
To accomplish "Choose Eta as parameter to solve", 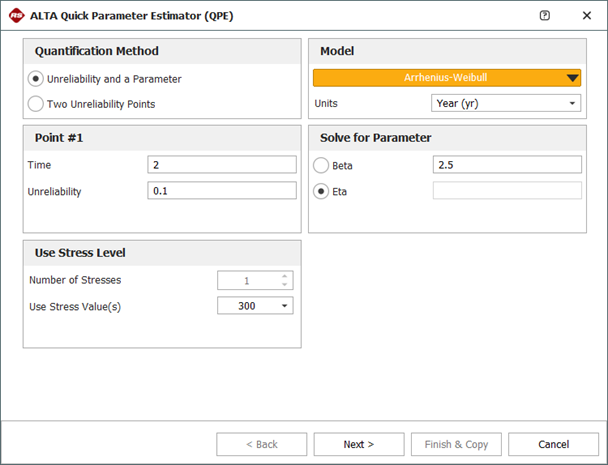I will [321, 191].
